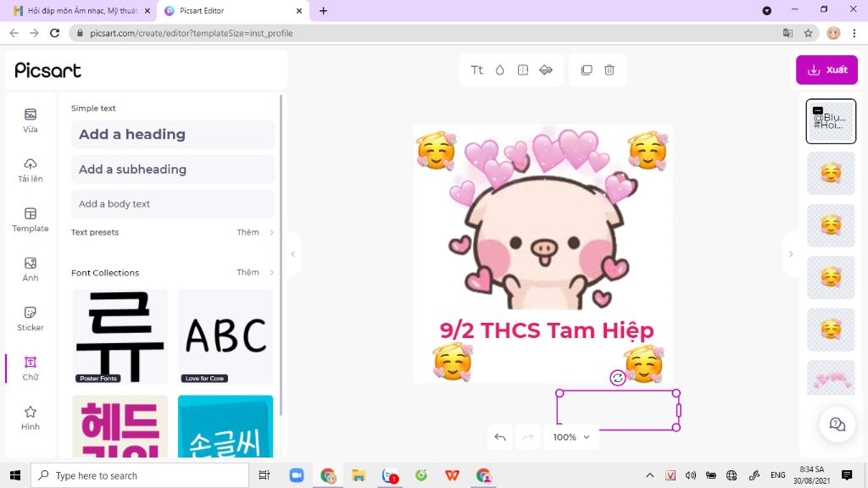Screen dimensions: 868x488
Task: Click the position/align grid tool
Action: pyautogui.click(x=522, y=69)
